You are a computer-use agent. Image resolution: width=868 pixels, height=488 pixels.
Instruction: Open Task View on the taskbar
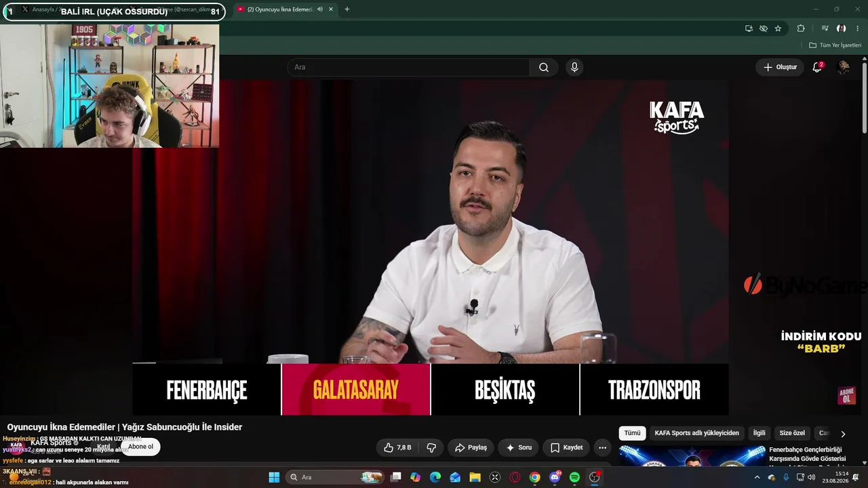[x=396, y=477]
